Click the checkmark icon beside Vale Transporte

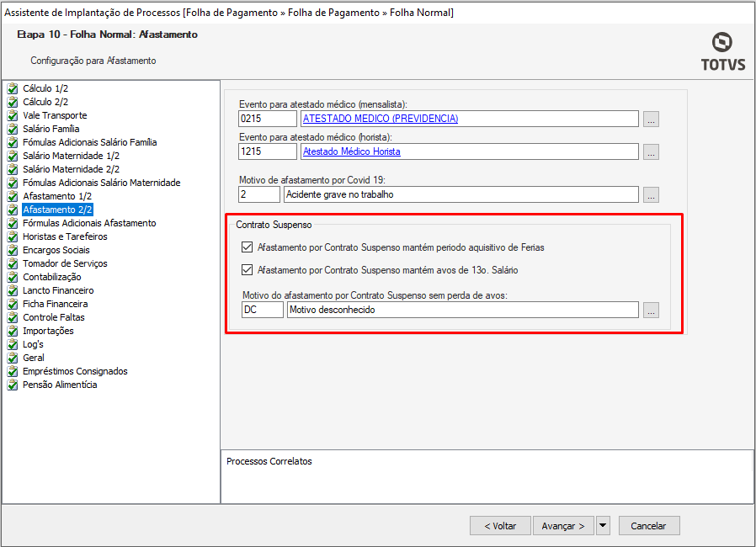click(x=13, y=115)
